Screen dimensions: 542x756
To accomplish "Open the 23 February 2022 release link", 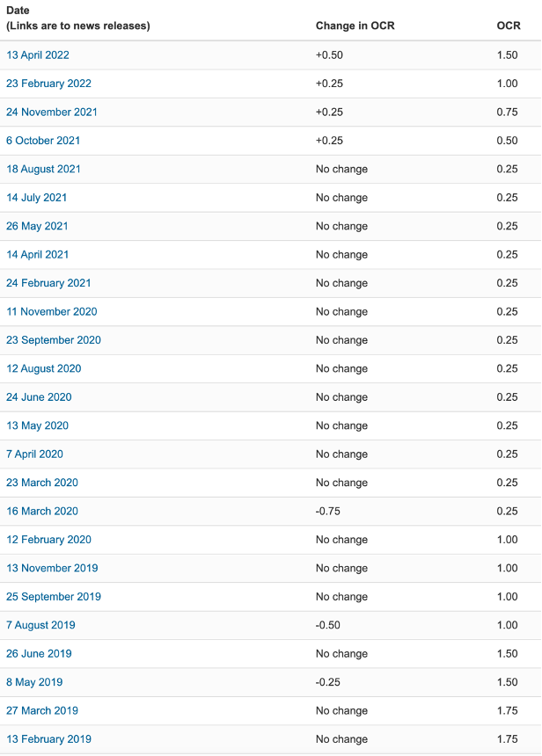I will click(x=48, y=84).
